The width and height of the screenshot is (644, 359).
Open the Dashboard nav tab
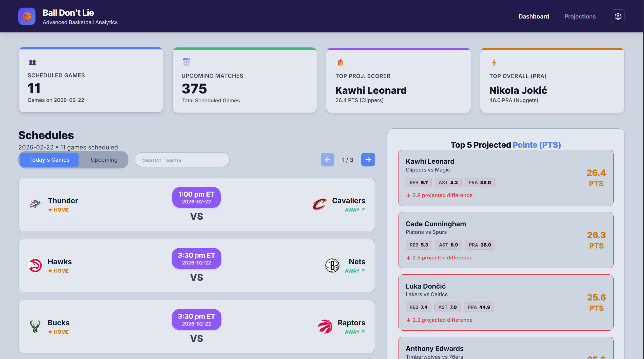(534, 16)
